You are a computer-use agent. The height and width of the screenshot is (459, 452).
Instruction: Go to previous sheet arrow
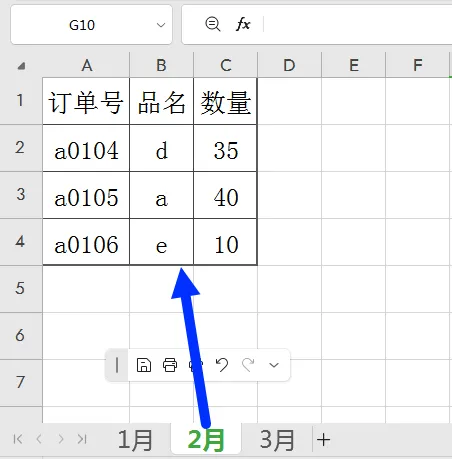[39, 439]
